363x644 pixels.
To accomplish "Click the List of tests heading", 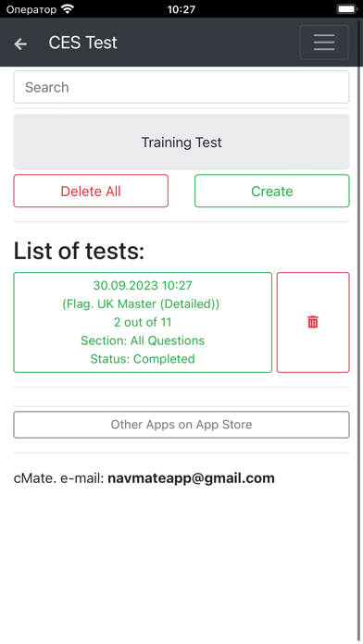I will [x=79, y=251].
